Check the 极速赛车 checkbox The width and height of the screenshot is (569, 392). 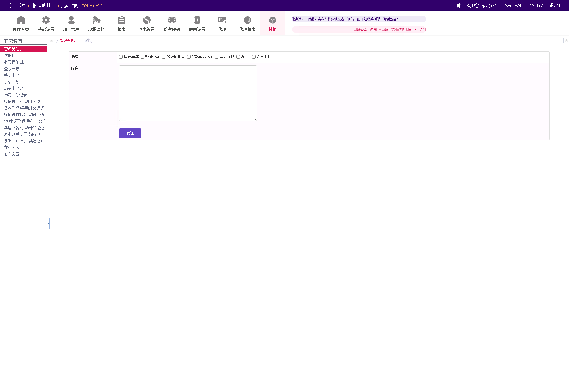click(x=121, y=57)
